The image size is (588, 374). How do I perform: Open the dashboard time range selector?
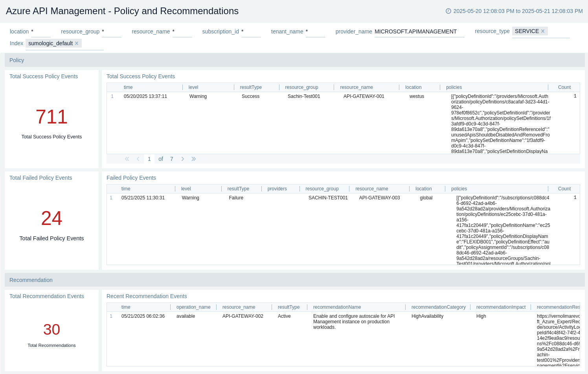[514, 11]
